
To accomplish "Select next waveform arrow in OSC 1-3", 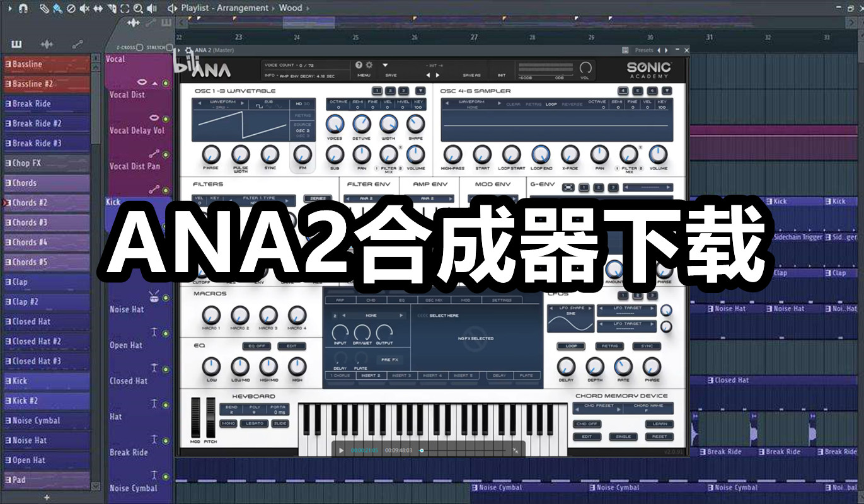I will [x=243, y=103].
